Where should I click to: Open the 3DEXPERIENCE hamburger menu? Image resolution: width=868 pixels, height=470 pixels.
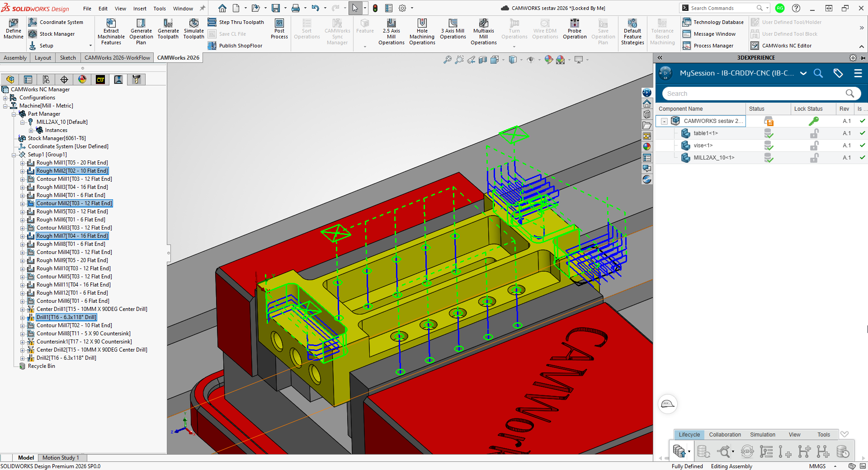(x=858, y=73)
